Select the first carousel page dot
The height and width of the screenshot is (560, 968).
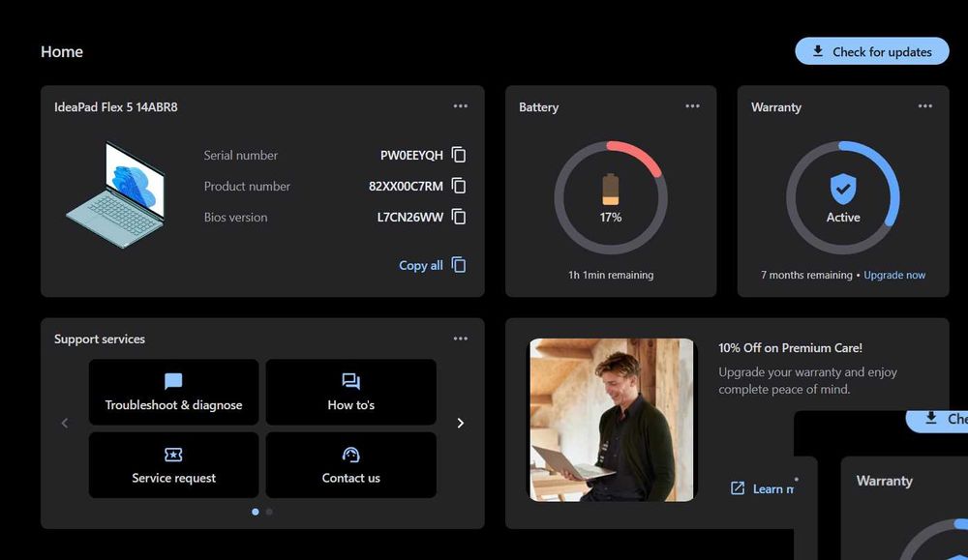(255, 512)
